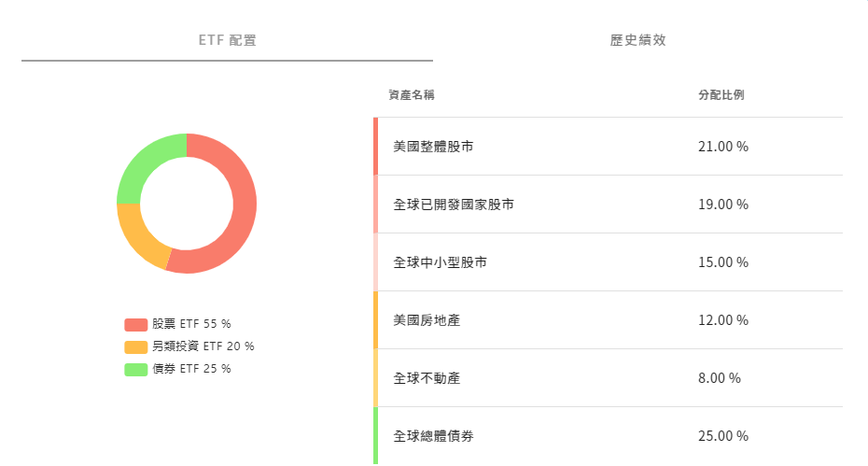Select the 全球中小型股市 asset row
Image resolution: width=868 pixels, height=466 pixels.
click(x=609, y=262)
